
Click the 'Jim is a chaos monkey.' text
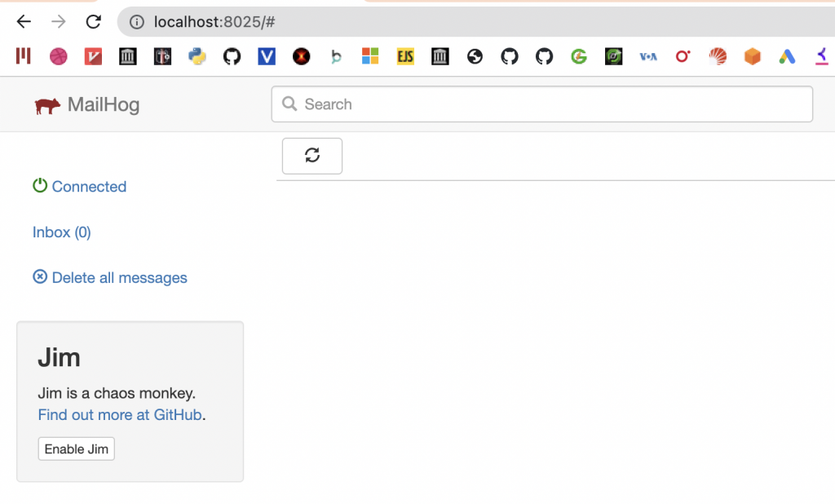(117, 393)
